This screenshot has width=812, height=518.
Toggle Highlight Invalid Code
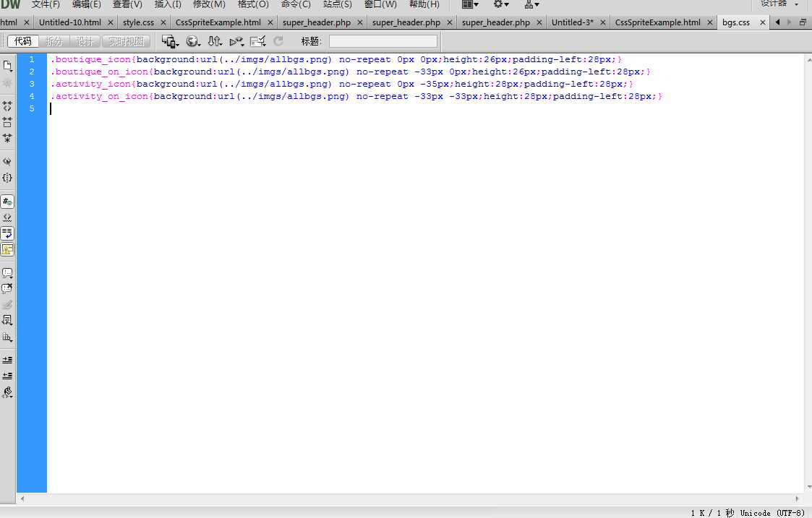(7, 217)
